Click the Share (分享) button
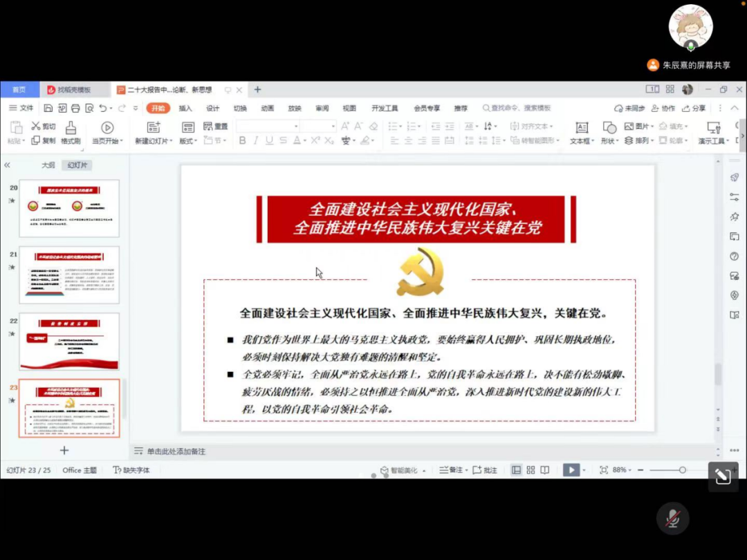Image resolution: width=747 pixels, height=560 pixels. (x=694, y=108)
